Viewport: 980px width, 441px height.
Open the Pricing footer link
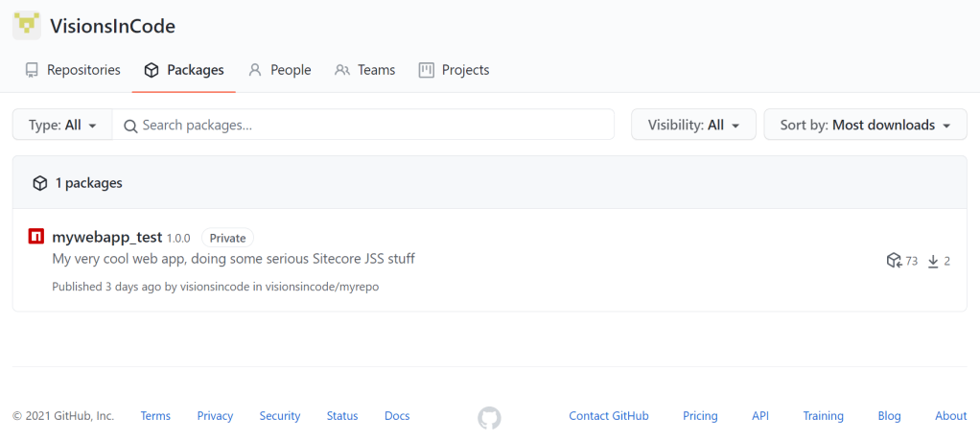pyautogui.click(x=700, y=416)
